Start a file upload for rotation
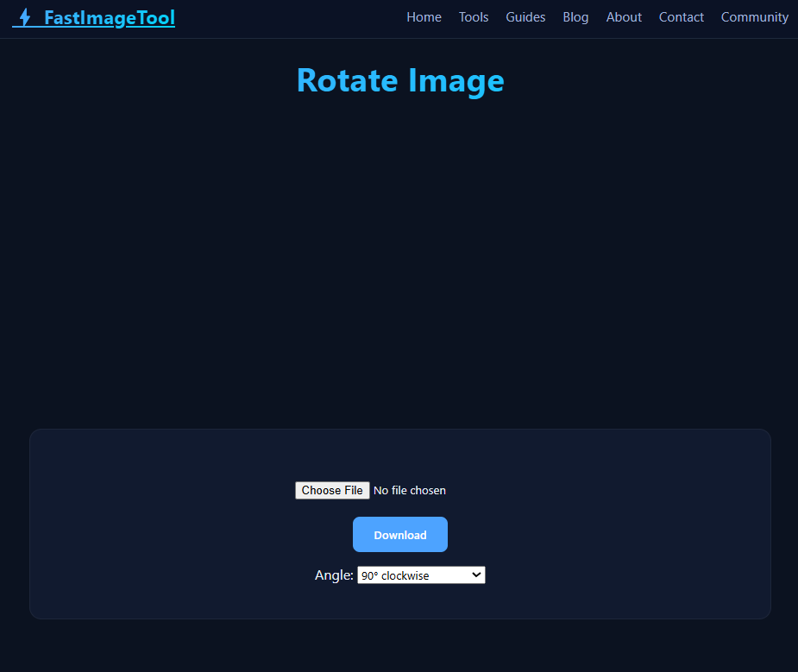Viewport: 798px width, 672px height. coord(332,490)
